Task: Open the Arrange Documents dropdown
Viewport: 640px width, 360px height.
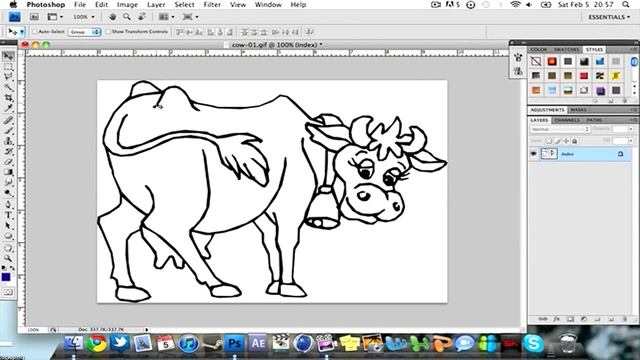Action: point(167,17)
